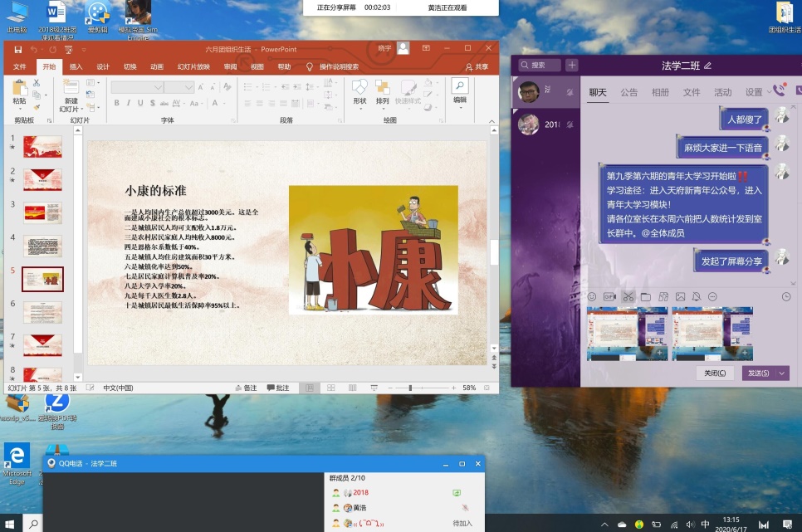Select slide 3 thumbnail in the slide panel
Viewport: 802px width, 532px height.
pyautogui.click(x=43, y=212)
